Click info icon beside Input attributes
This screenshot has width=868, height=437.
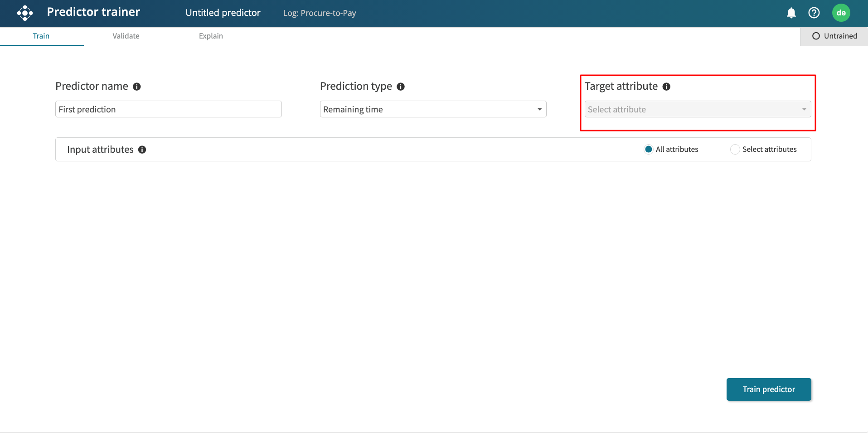coord(142,150)
